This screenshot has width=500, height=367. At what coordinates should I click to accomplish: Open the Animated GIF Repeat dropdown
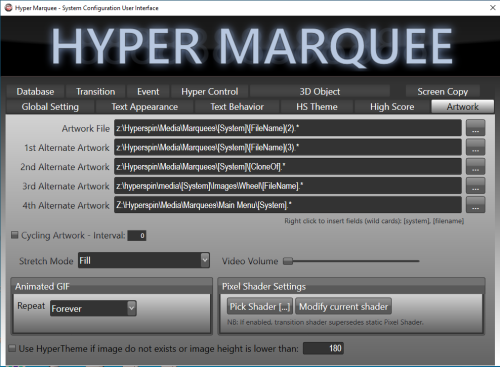click(93, 308)
